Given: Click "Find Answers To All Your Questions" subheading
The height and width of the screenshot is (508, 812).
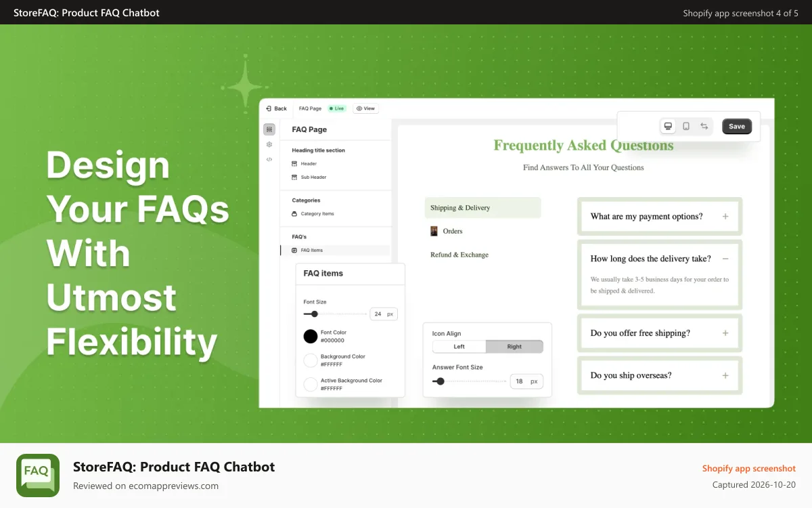Looking at the screenshot, I should pyautogui.click(x=583, y=167).
